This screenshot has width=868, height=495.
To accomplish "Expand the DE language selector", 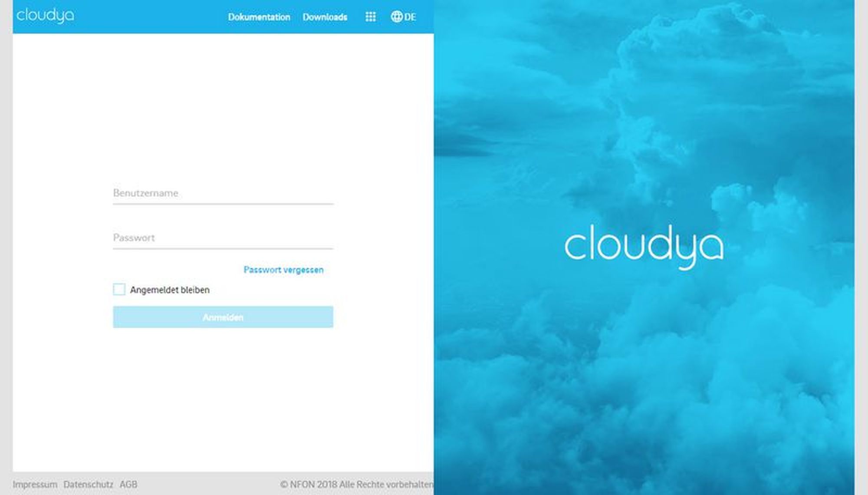I will pos(410,17).
